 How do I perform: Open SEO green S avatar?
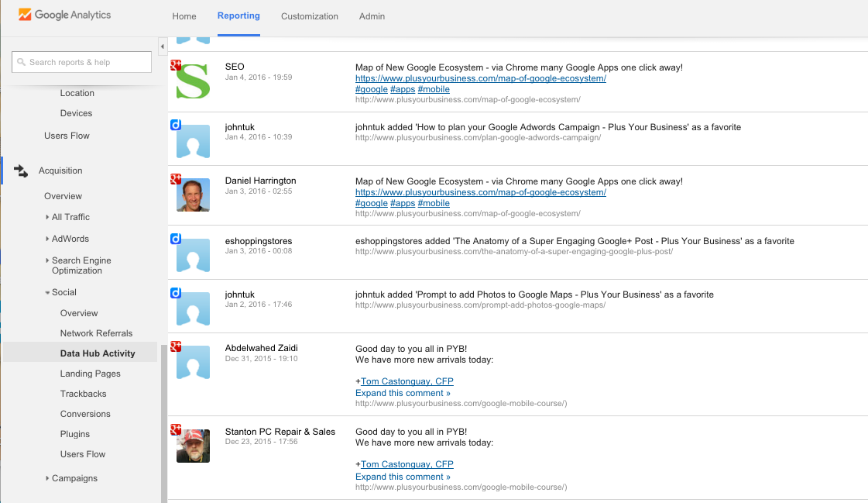pyautogui.click(x=194, y=81)
